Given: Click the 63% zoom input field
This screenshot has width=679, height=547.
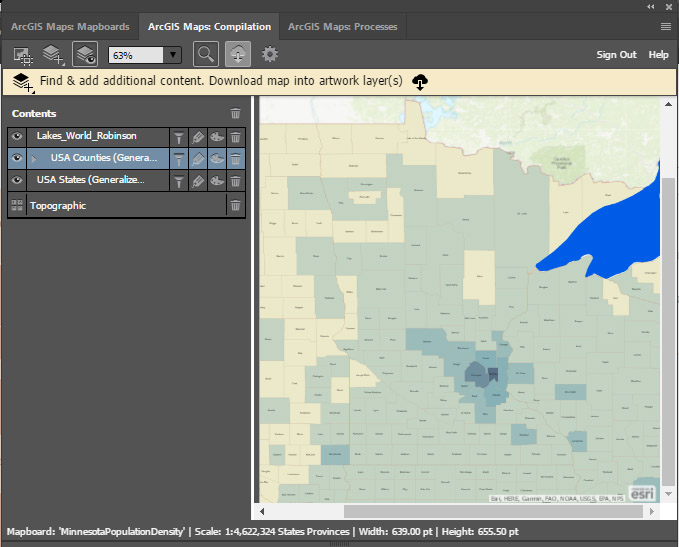Looking at the screenshot, I should (136, 55).
